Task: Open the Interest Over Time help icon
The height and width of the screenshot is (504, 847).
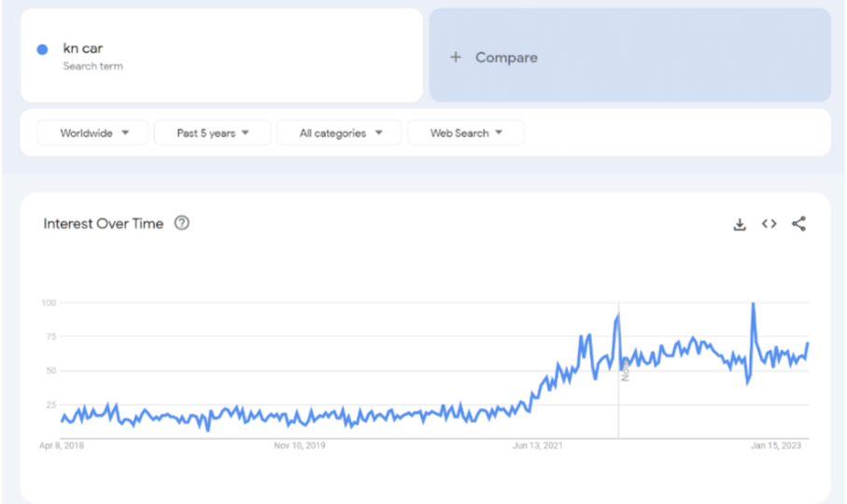Action: click(182, 223)
